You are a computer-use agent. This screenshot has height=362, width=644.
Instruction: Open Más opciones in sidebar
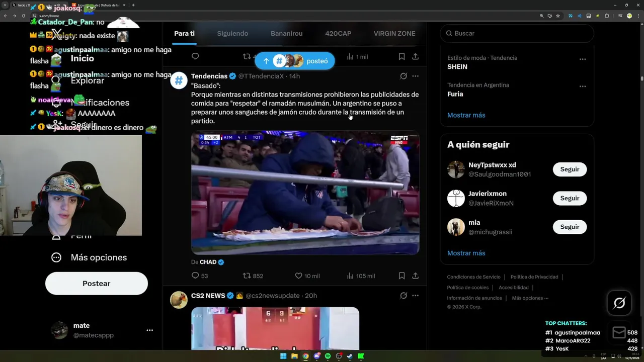89,257
